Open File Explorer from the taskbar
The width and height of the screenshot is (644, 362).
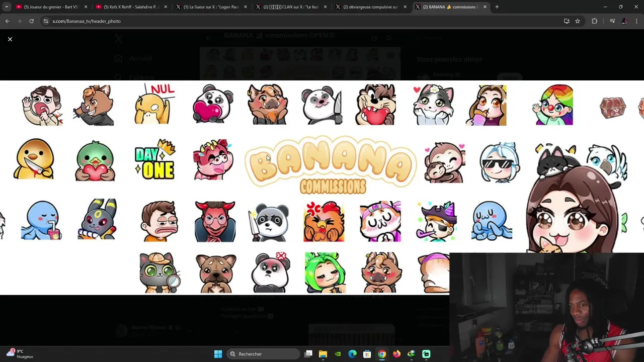point(323,354)
